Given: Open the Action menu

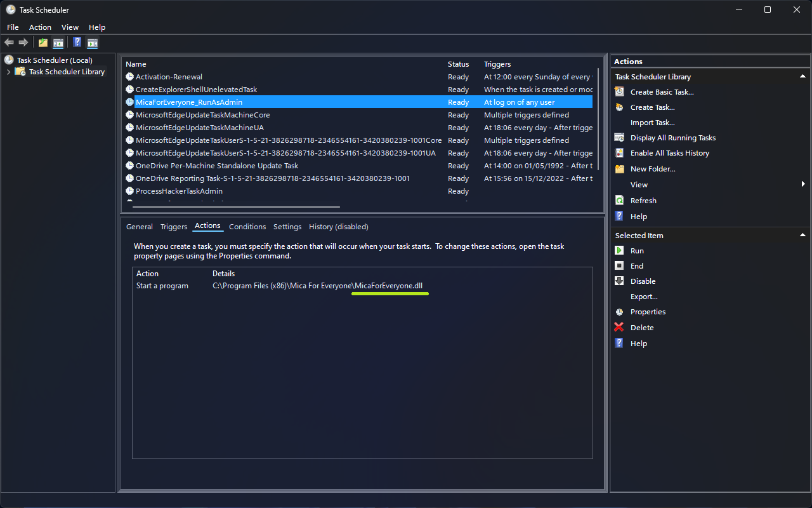Looking at the screenshot, I should point(40,27).
